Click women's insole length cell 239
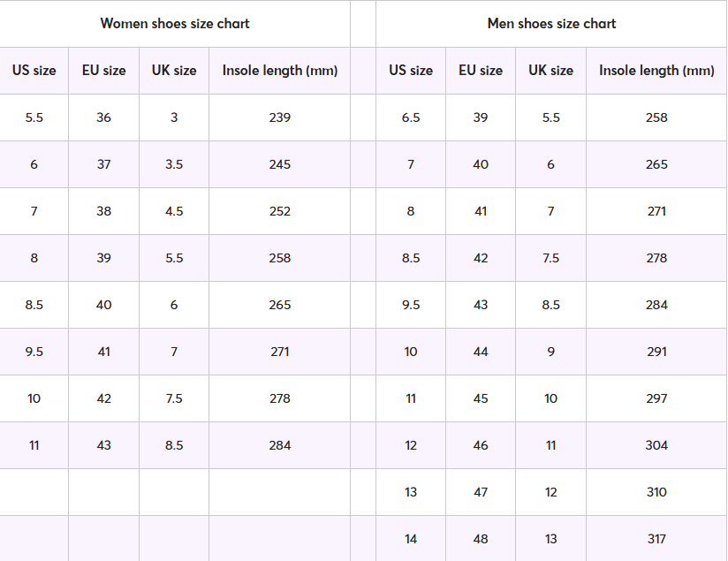This screenshot has height=561, width=728. (x=280, y=118)
